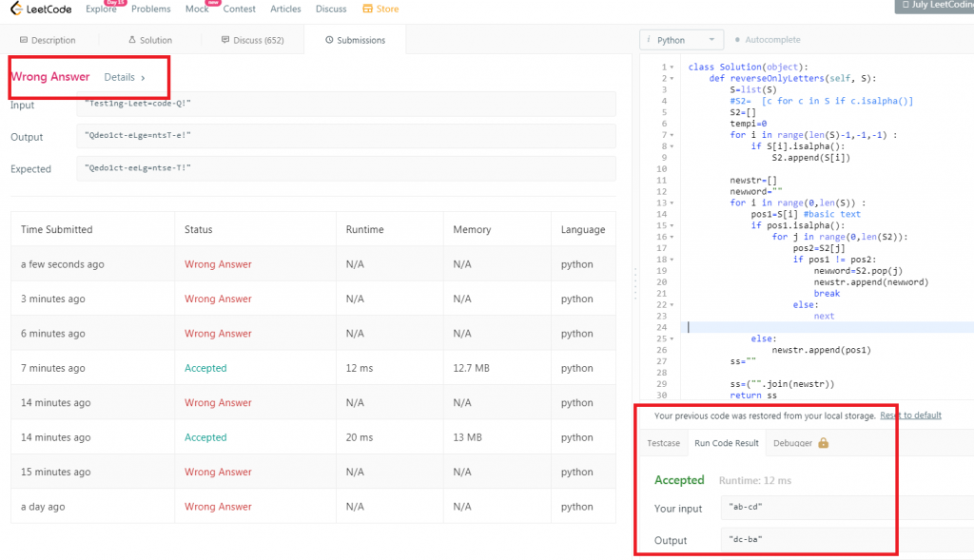974x560 pixels.
Task: Click the 20 ms runtime cell
Action: pyautogui.click(x=359, y=437)
